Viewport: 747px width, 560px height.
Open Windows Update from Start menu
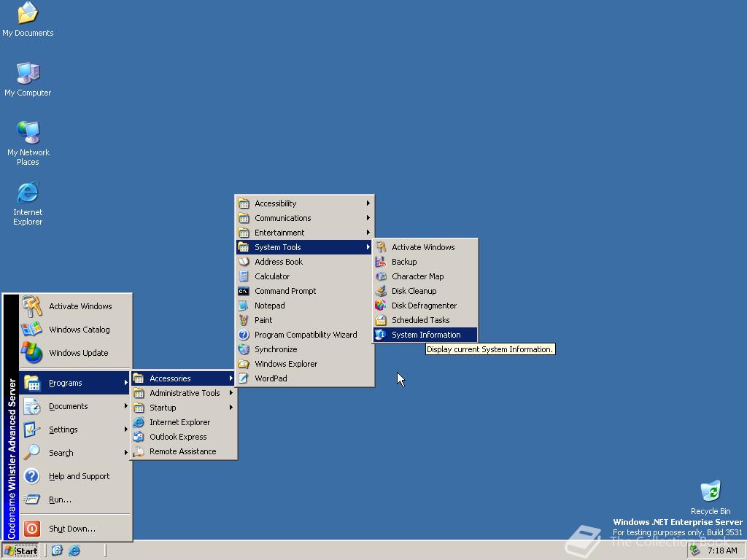[x=75, y=353]
